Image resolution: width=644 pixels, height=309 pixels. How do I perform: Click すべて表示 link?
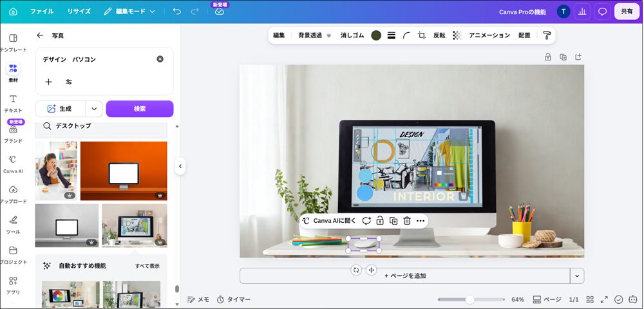pos(147,266)
